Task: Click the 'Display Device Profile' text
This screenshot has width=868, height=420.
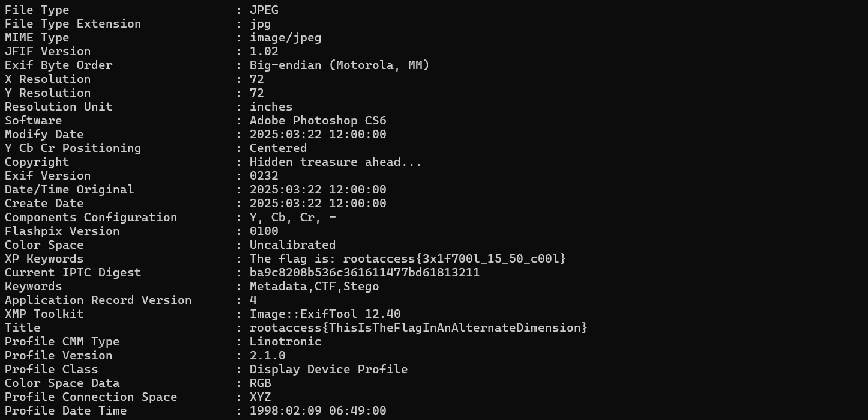Action: coord(328,369)
